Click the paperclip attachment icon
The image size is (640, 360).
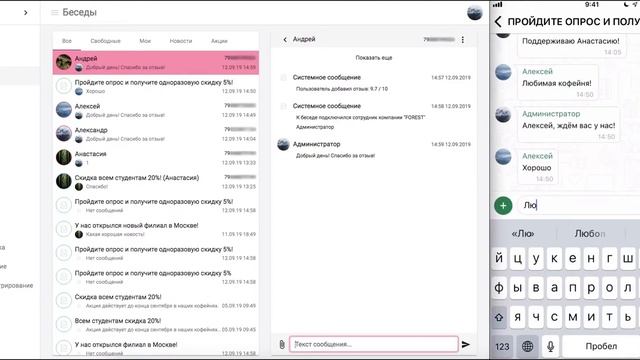point(282,344)
